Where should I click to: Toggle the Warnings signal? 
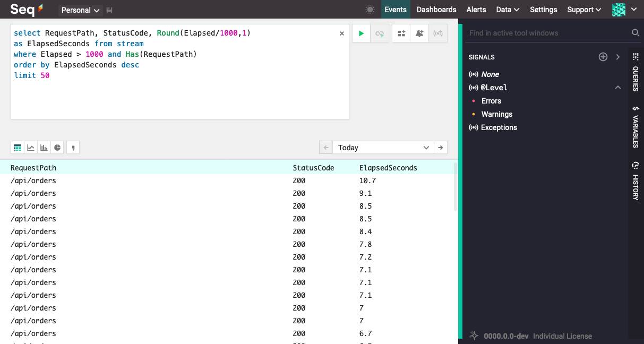click(x=497, y=114)
